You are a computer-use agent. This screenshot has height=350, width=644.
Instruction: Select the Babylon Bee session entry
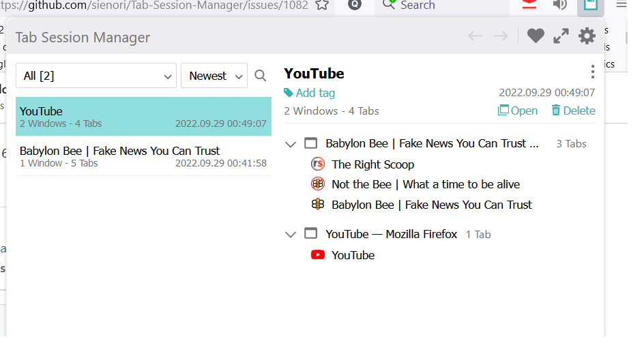pos(143,156)
